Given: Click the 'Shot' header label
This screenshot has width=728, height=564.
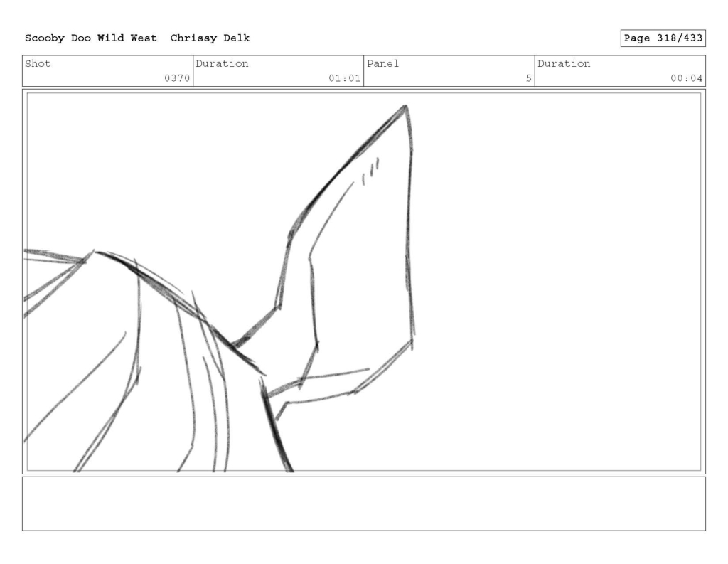Looking at the screenshot, I should (x=38, y=63).
